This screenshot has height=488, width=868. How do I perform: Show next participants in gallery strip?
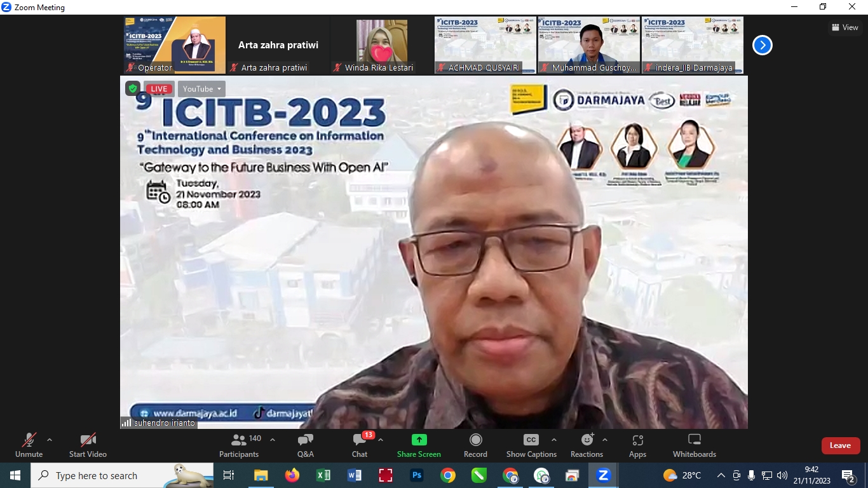(x=763, y=45)
